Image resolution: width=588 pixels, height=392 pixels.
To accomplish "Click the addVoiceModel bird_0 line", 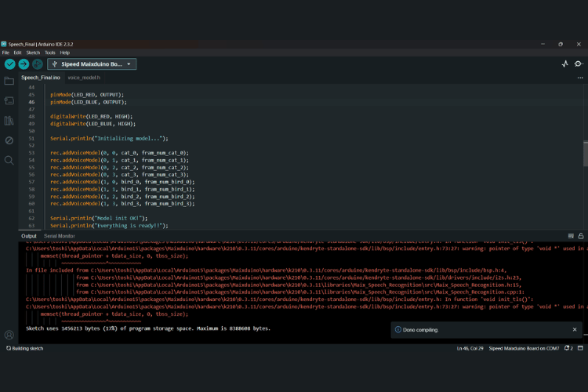I will 122,182.
